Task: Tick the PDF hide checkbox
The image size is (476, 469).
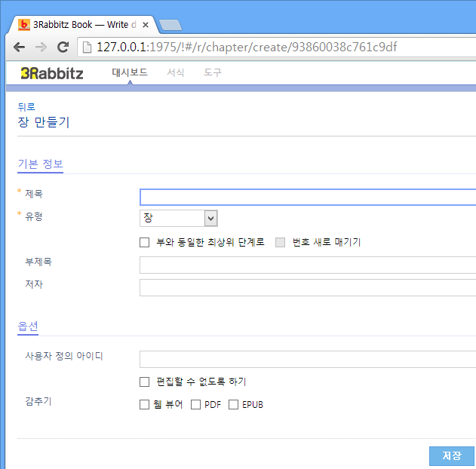Action: coord(196,405)
